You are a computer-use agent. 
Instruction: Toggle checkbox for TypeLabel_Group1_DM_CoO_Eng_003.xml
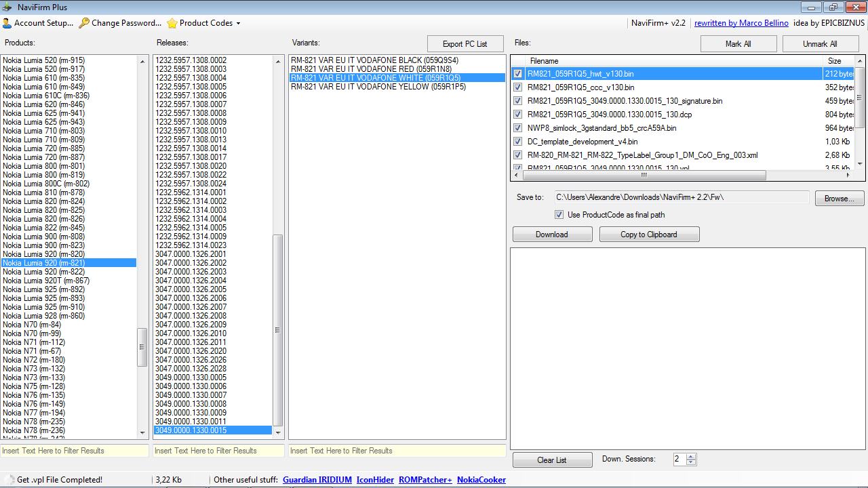tap(518, 155)
